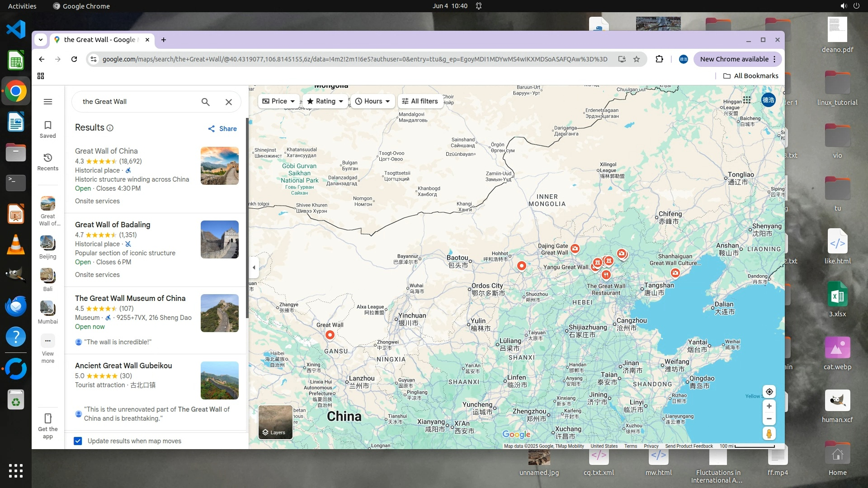This screenshot has width=868, height=488.
Task: Click the my location target button
Action: click(x=769, y=392)
